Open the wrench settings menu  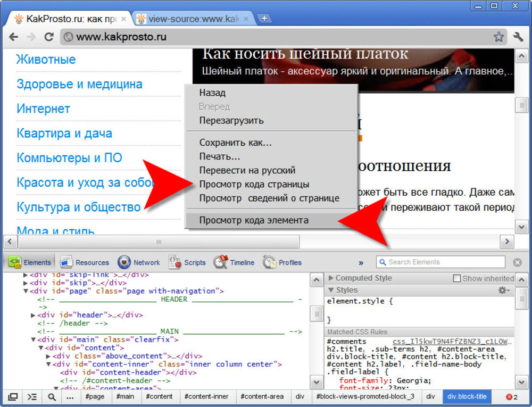pos(518,37)
